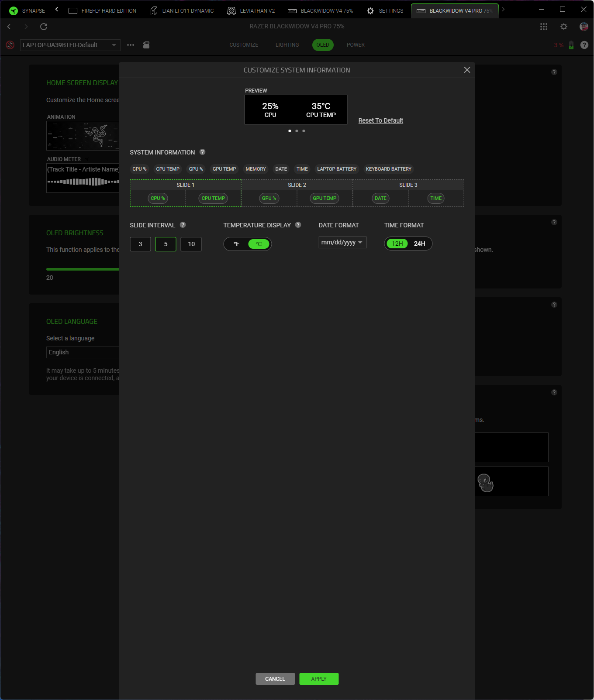Select the TIME chip in Slide 3
The width and height of the screenshot is (594, 700).
(436, 198)
